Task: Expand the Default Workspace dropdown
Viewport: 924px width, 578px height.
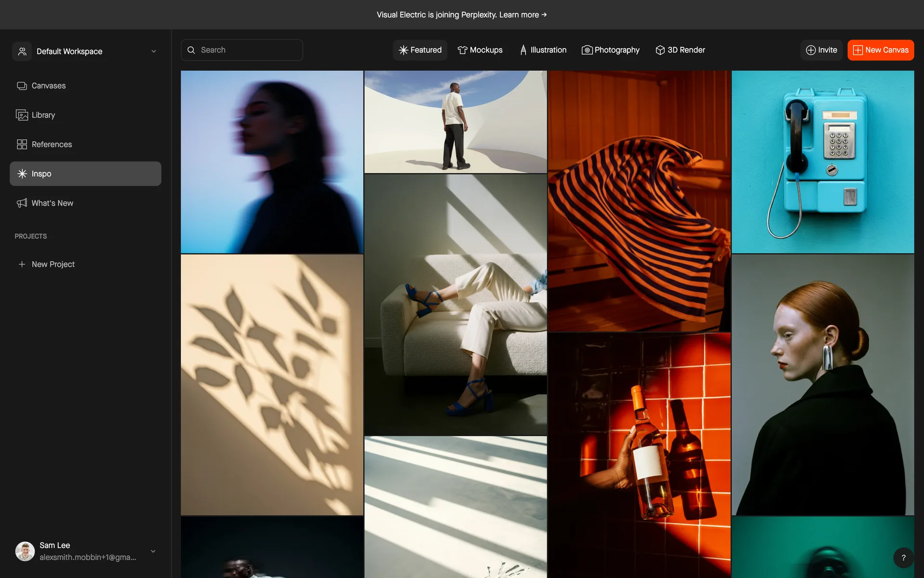Action: coord(154,52)
